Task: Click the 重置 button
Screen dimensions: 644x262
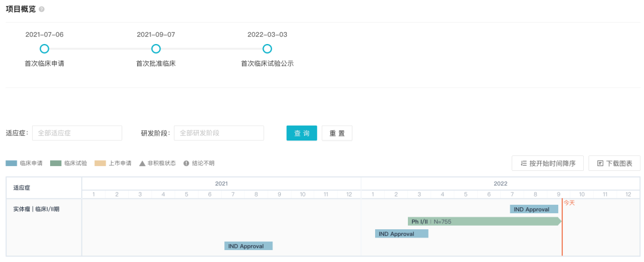Action: click(x=337, y=133)
